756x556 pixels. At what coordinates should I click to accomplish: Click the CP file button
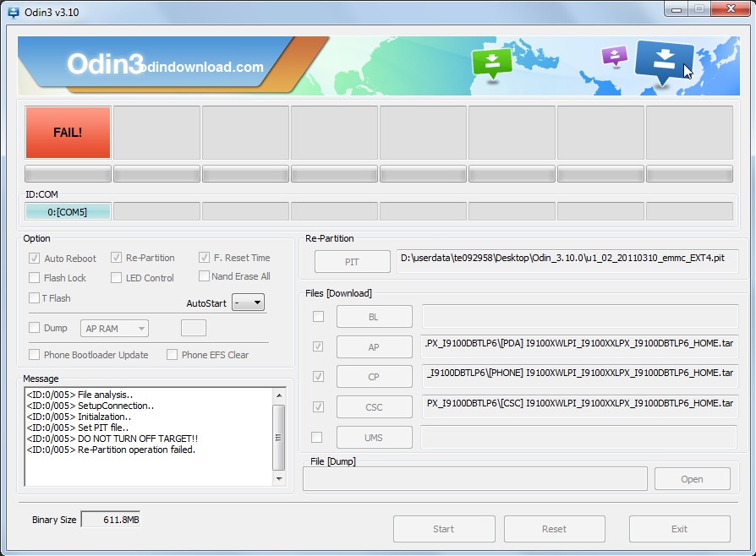(x=374, y=377)
